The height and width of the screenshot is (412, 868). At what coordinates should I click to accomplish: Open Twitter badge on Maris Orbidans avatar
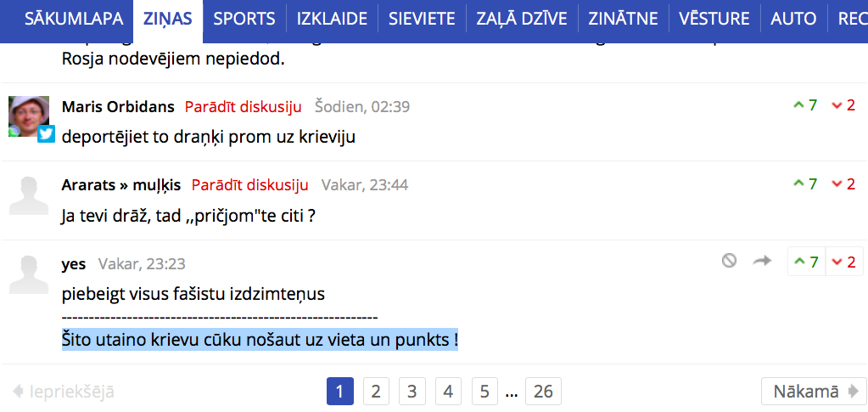[x=46, y=133]
